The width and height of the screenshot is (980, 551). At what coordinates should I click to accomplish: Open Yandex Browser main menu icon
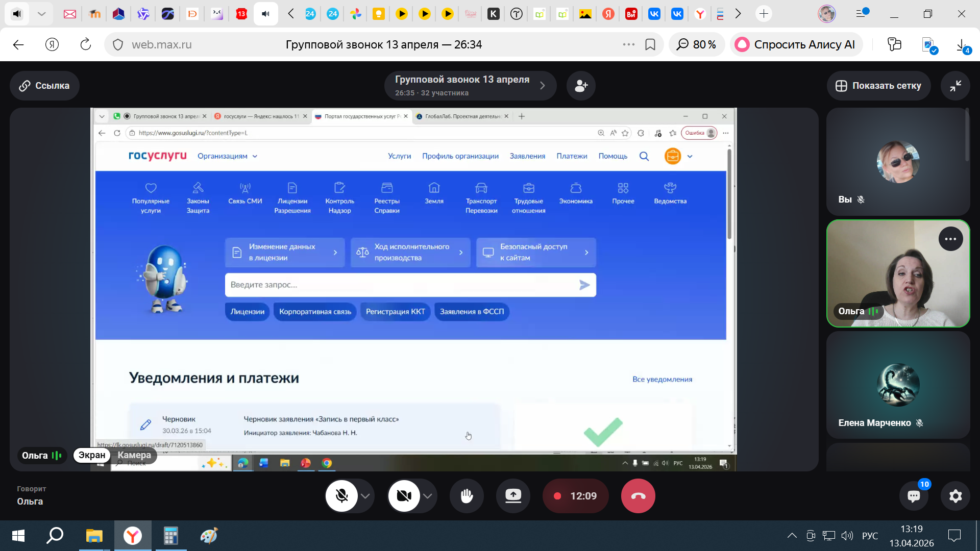pos(862,14)
